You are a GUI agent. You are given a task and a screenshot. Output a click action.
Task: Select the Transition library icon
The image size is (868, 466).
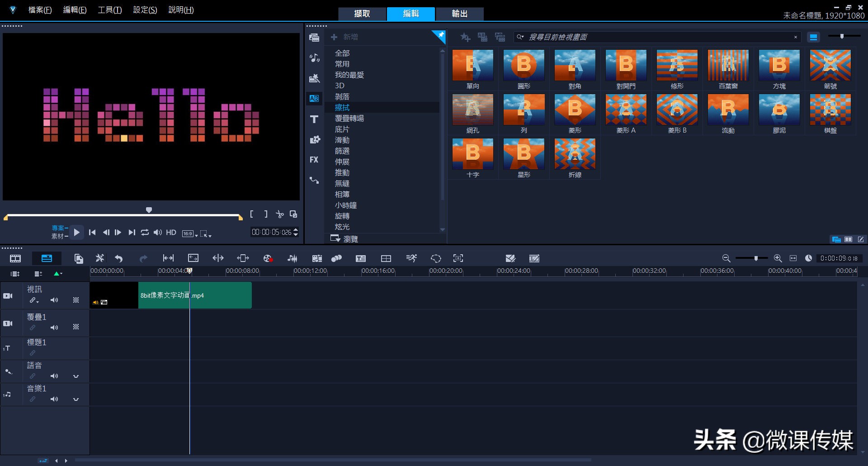(x=314, y=98)
